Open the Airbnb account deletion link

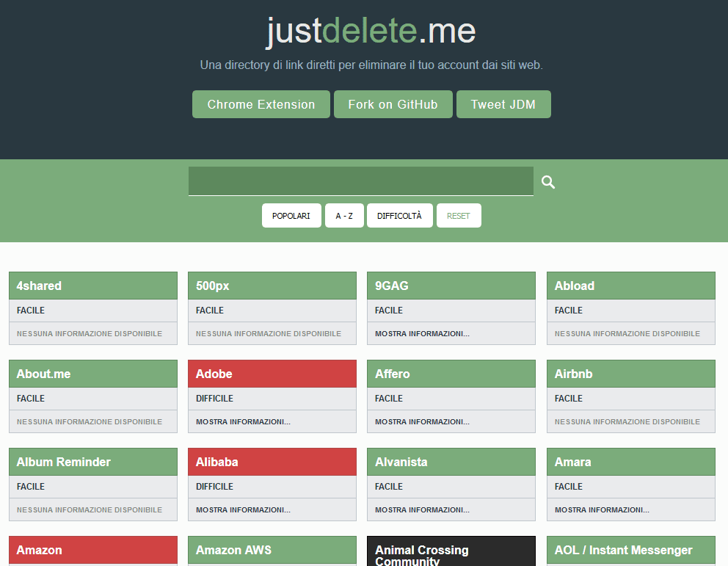630,374
